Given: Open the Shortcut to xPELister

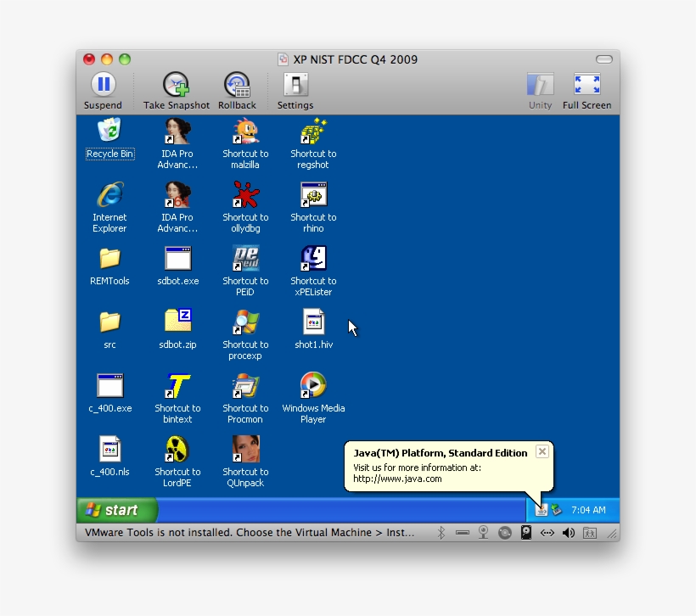Looking at the screenshot, I should pyautogui.click(x=312, y=259).
